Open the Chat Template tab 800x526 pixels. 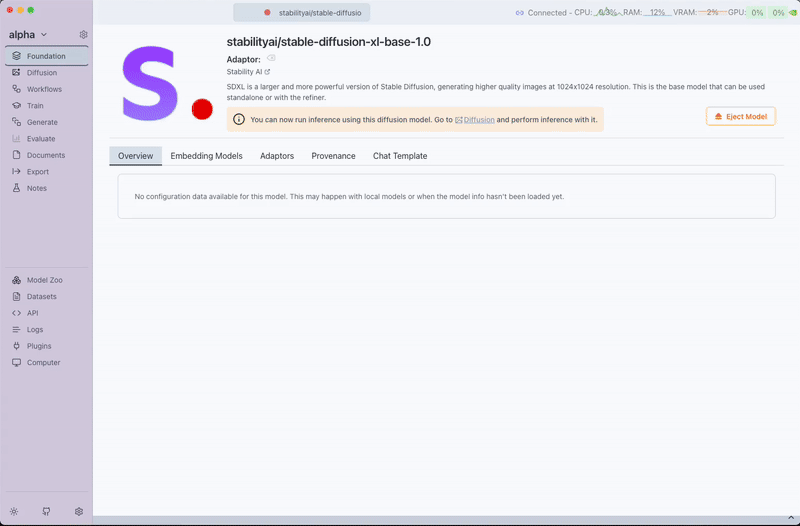click(400, 156)
